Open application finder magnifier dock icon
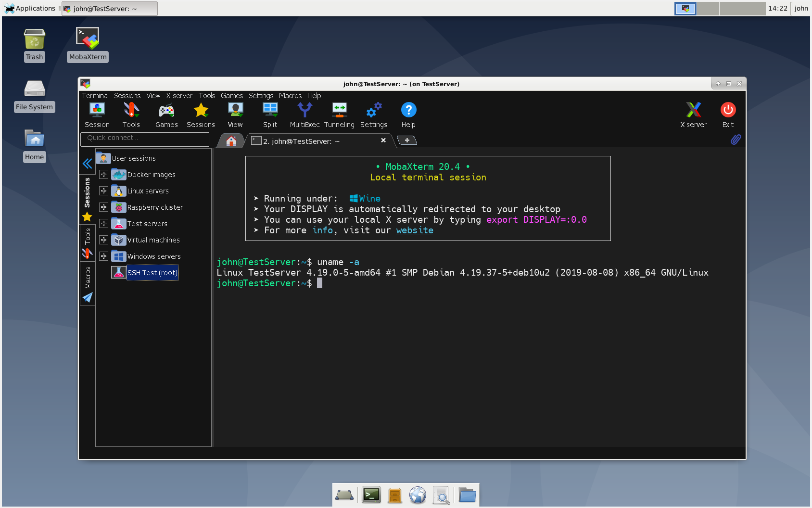Viewport: 812px width, 508px height. [441, 495]
